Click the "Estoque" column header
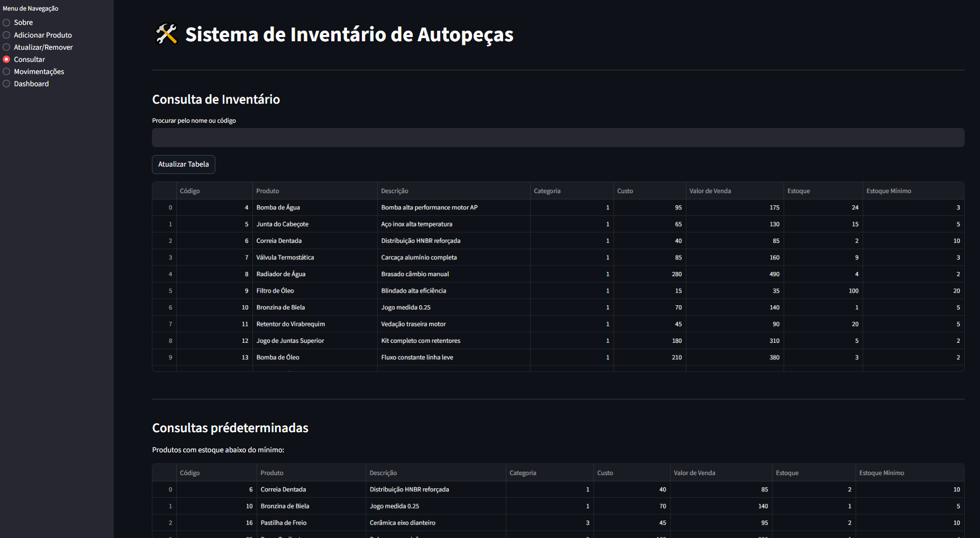Viewport: 980px width, 538px height. click(798, 190)
